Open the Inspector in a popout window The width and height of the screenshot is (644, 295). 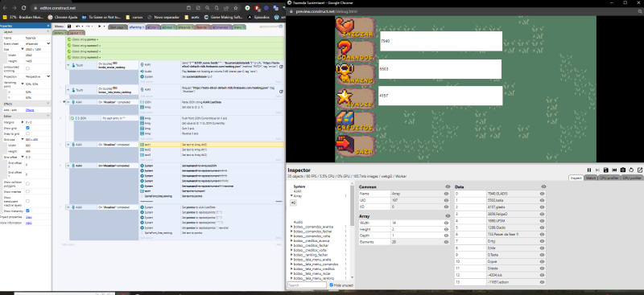click(639, 170)
